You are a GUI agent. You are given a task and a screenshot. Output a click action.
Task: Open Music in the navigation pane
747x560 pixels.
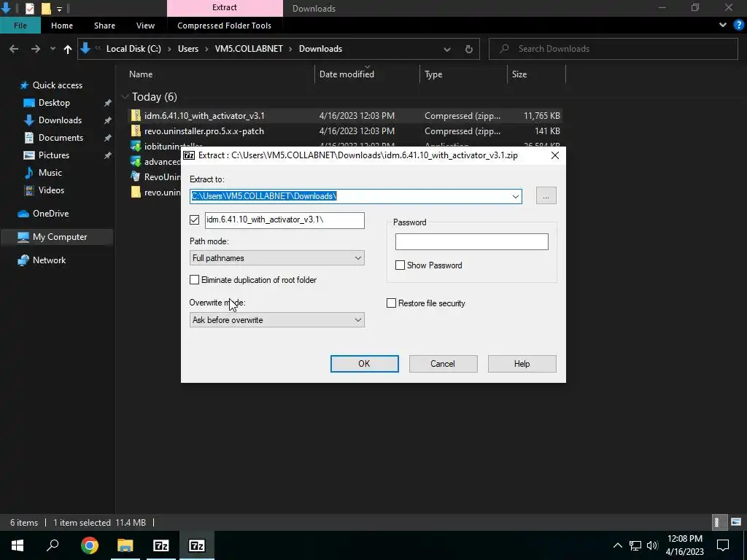coord(50,173)
